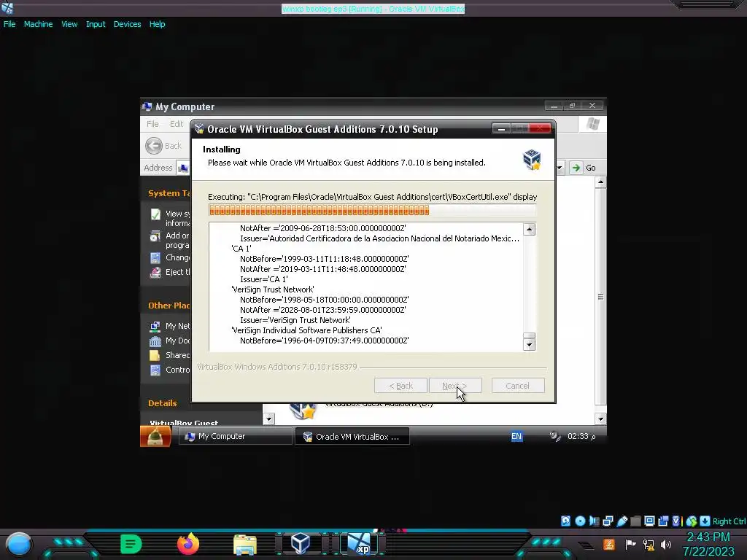Click the Right Ctrl host key label
The height and width of the screenshot is (560, 747).
729,521
